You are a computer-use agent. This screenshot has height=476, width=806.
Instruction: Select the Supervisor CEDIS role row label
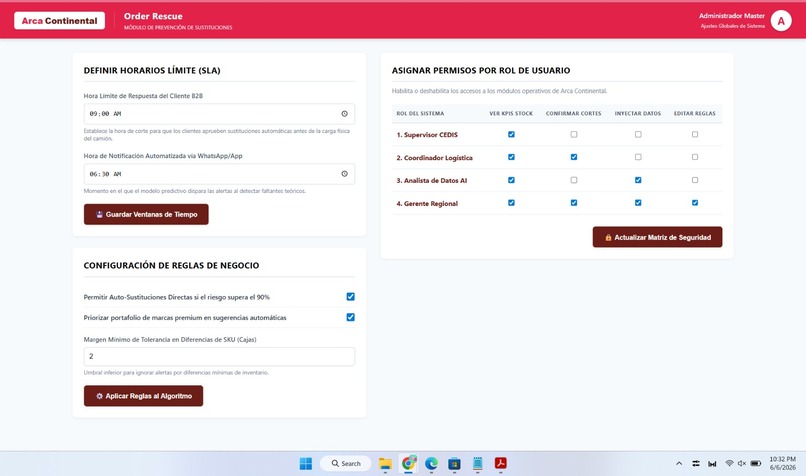click(x=427, y=135)
